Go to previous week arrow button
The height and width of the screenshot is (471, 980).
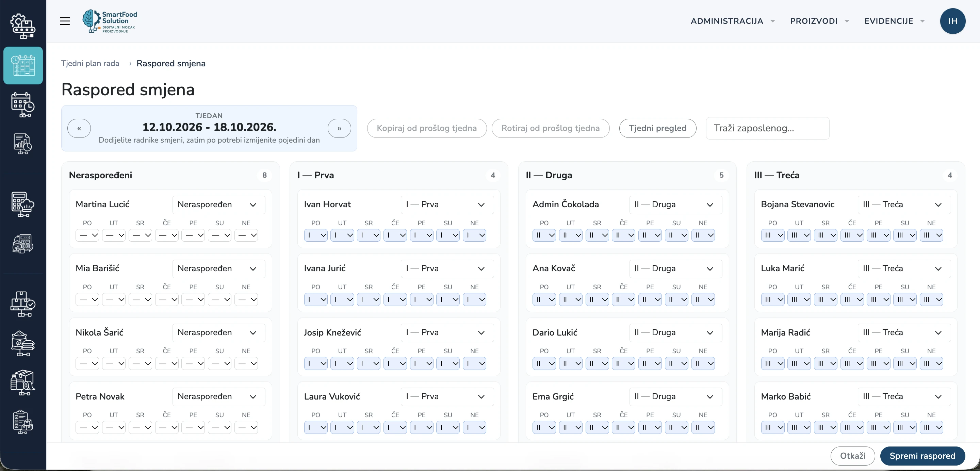79,128
